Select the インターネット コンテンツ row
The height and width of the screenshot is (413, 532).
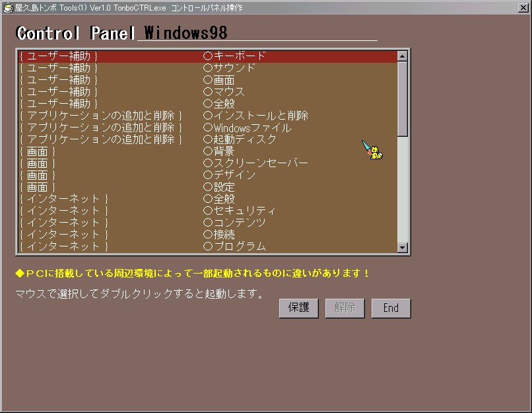[x=208, y=223]
